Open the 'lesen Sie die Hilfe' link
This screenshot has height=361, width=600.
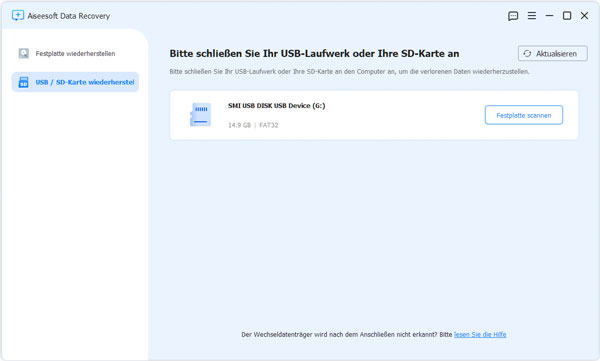(x=480, y=334)
